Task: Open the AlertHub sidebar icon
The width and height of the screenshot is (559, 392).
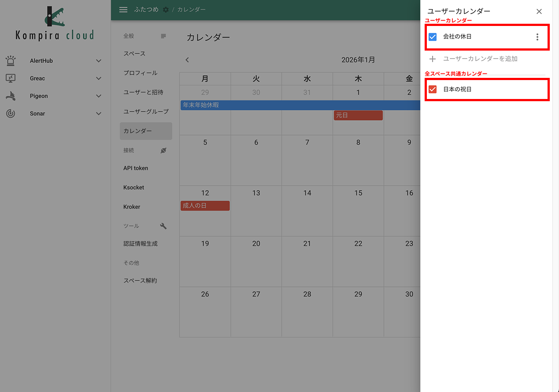Action: (11, 60)
